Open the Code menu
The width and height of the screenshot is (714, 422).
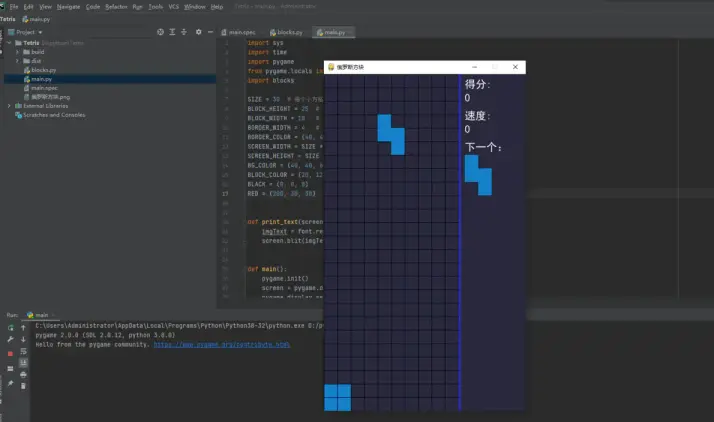[93, 7]
